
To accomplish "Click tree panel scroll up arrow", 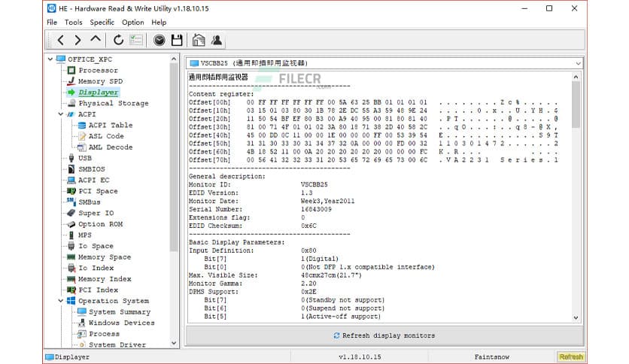I will pos(174,59).
